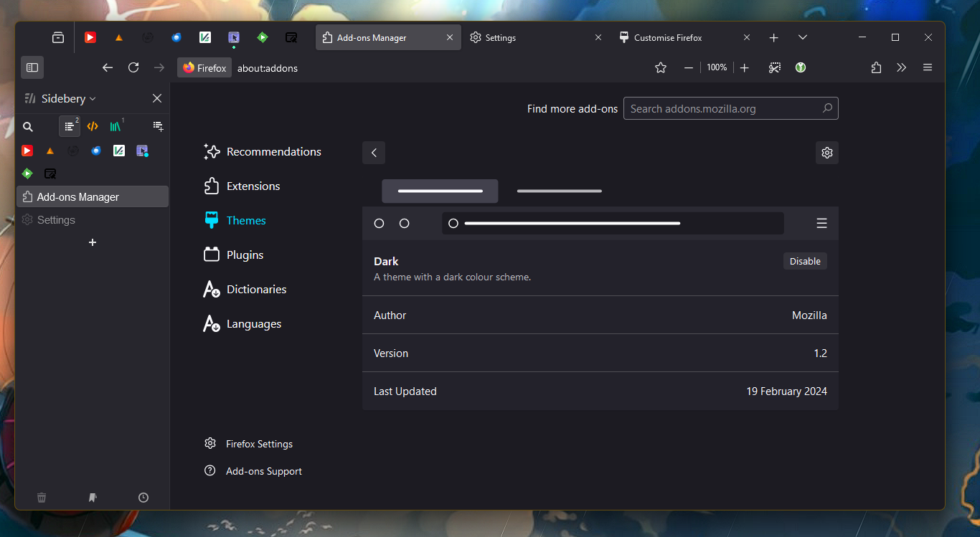Open the Firefox hamburger application menu

click(928, 67)
